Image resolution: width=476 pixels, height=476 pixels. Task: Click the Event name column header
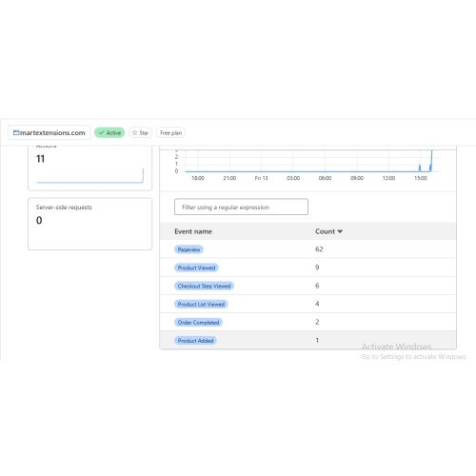(x=193, y=231)
